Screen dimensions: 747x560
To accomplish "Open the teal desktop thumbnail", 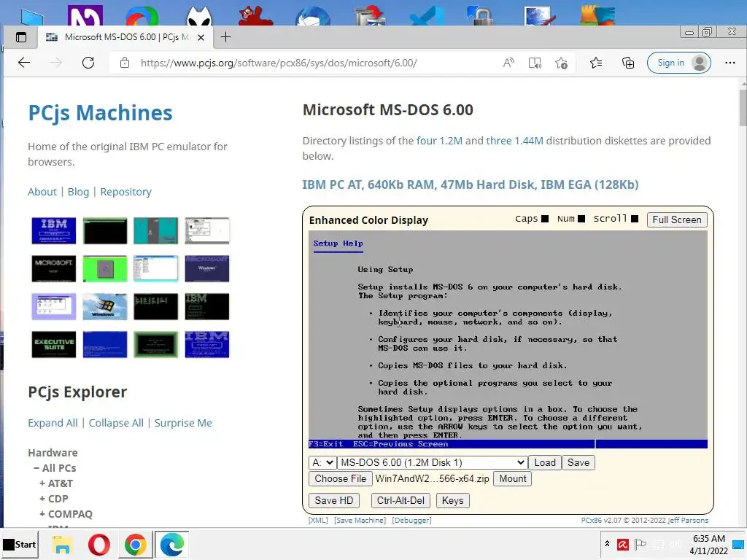I will [156, 230].
